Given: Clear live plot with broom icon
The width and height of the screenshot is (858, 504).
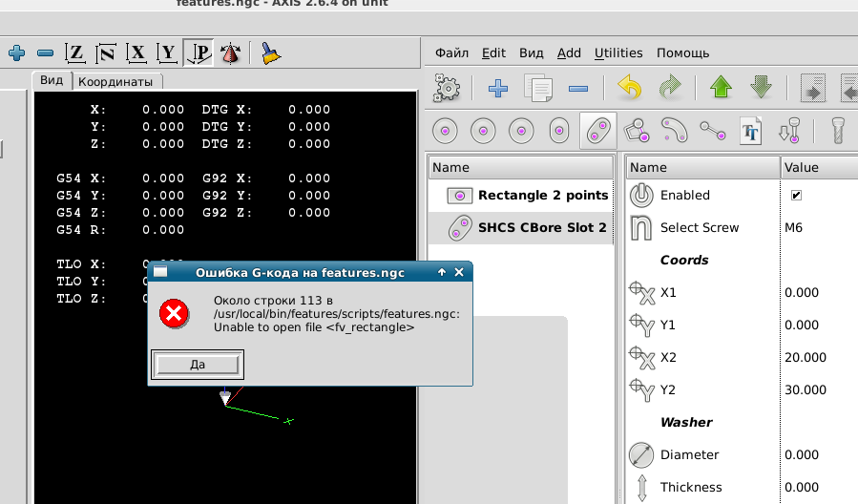Looking at the screenshot, I should [x=270, y=53].
